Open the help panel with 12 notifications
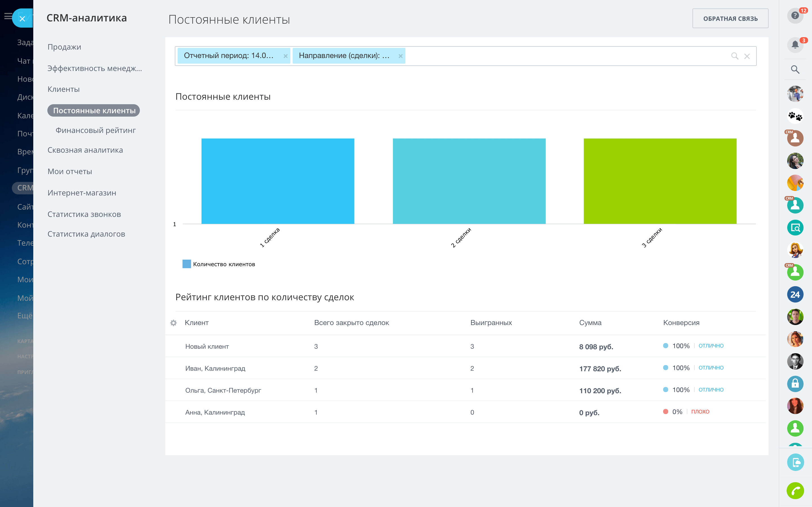Image resolution: width=812 pixels, height=507 pixels. (795, 15)
